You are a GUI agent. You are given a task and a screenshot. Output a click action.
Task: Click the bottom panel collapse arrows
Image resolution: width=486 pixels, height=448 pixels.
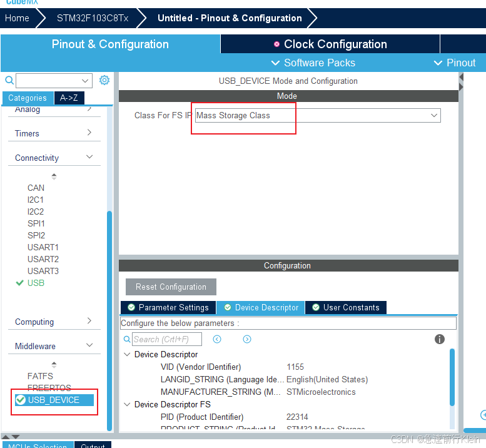pyautogui.click(x=11, y=437)
